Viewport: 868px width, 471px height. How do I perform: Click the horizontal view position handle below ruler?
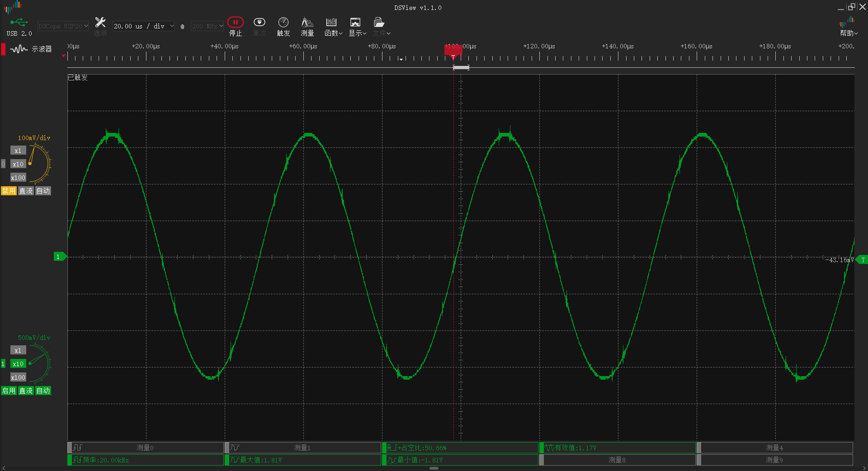461,67
